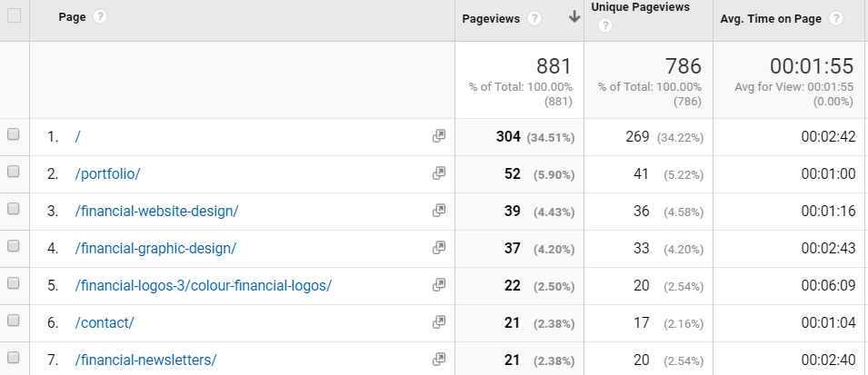Open /financial-website-design/ external link icon
This screenshot has height=375, width=868.
[x=439, y=211]
